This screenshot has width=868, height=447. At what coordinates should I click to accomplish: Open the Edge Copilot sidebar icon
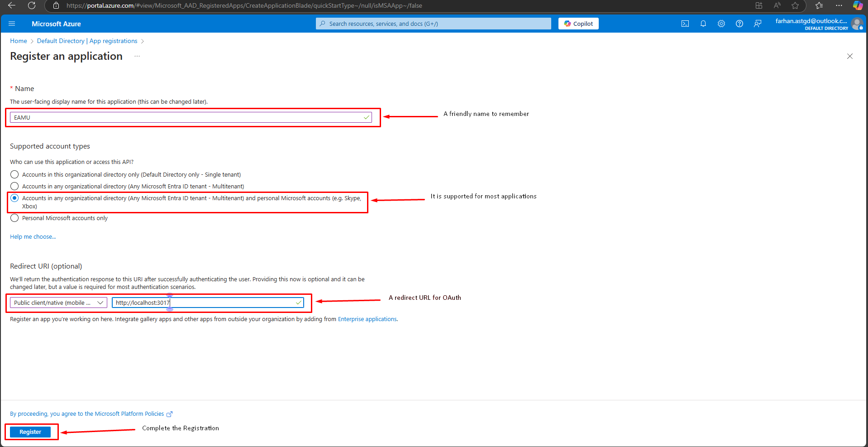tap(858, 5)
